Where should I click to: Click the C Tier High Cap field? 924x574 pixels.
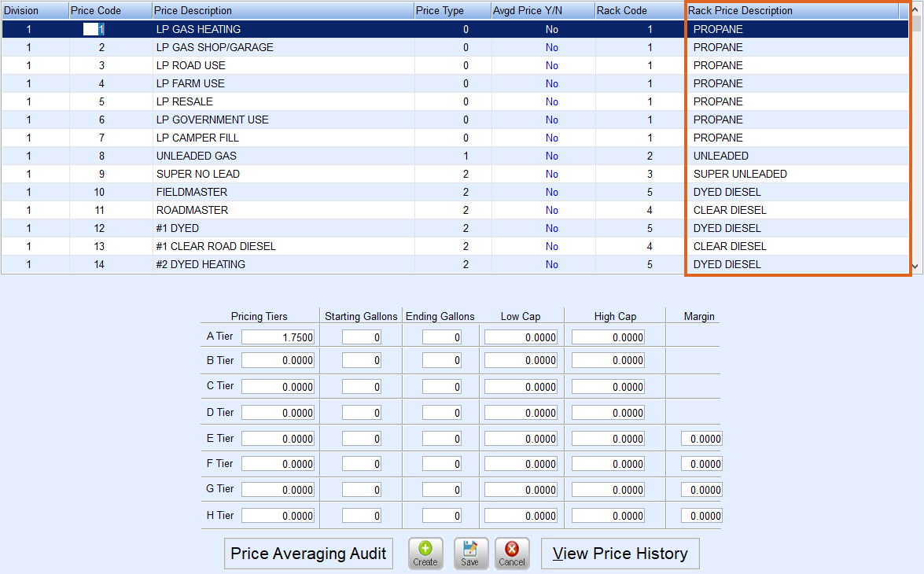[x=608, y=387]
